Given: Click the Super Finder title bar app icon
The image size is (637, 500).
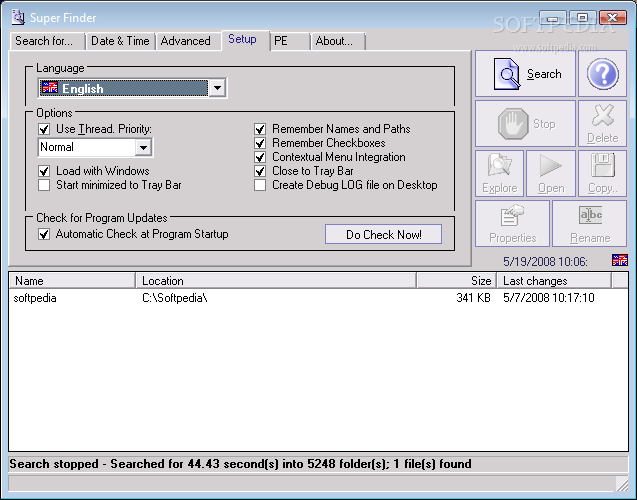Looking at the screenshot, I should (18, 17).
